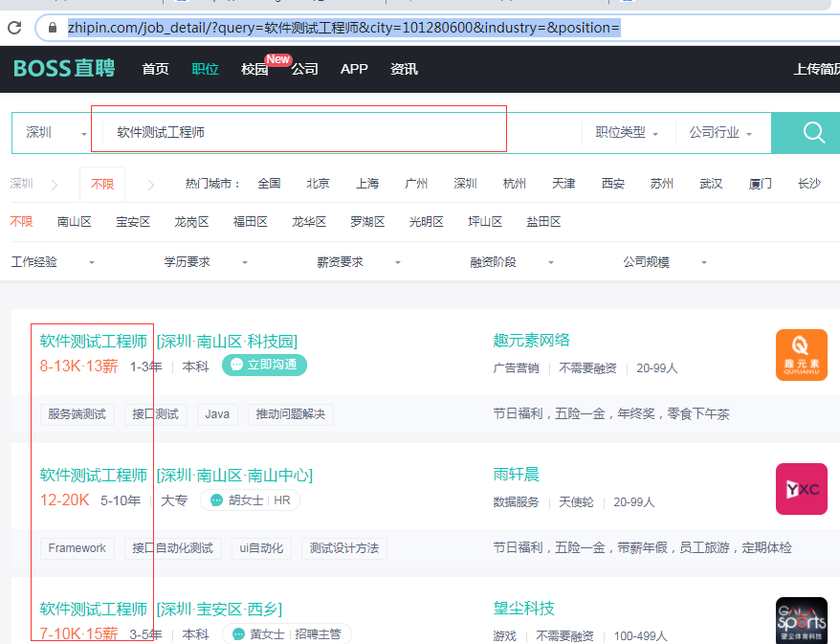Choose hot city 杭州
The image size is (840, 644).
[515, 184]
